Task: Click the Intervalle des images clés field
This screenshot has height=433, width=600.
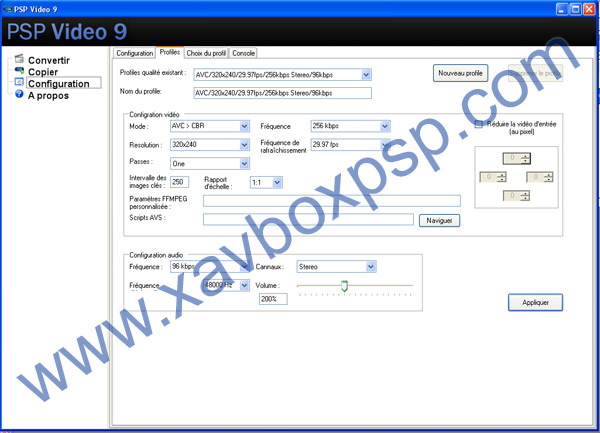Action: (x=179, y=182)
